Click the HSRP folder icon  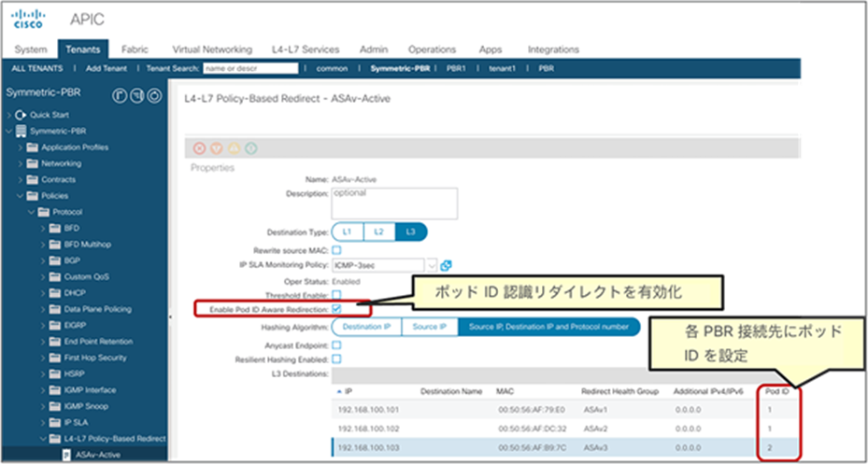[x=55, y=373]
